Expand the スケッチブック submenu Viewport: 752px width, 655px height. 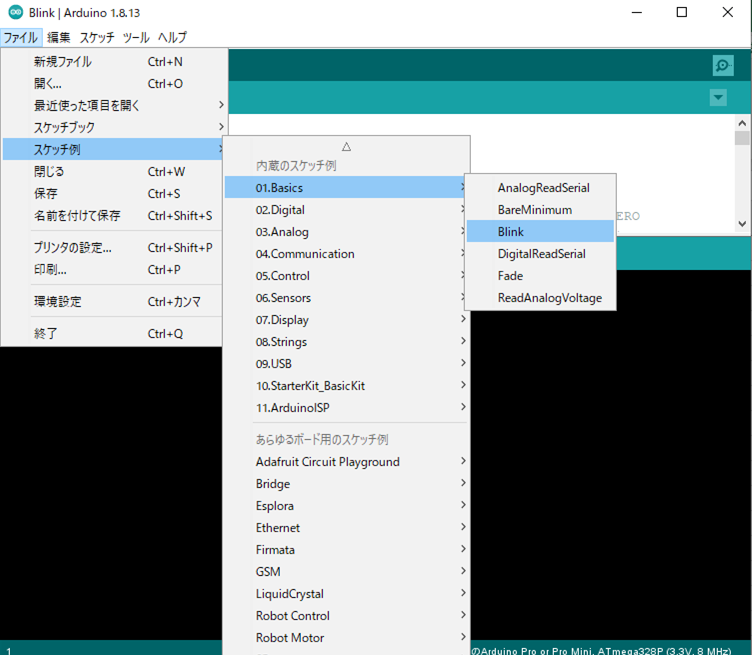pyautogui.click(x=113, y=128)
